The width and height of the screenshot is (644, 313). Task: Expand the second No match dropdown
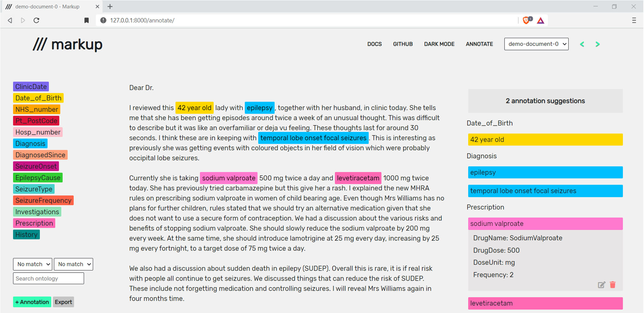click(73, 264)
